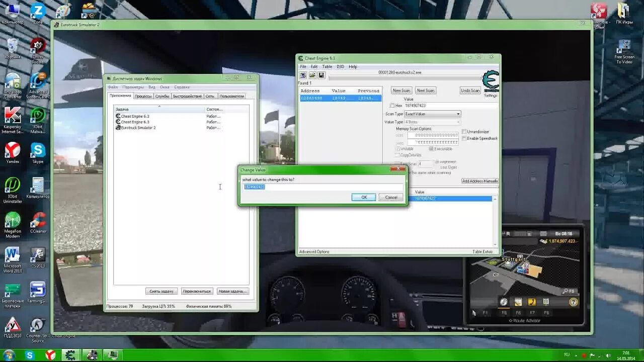Open the Value Type dropdown

click(x=433, y=122)
